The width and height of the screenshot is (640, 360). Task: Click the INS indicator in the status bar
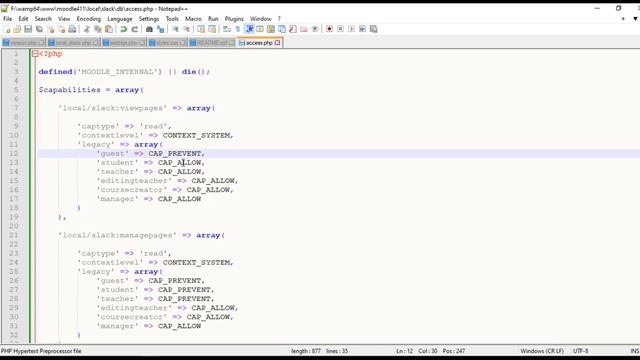634,351
